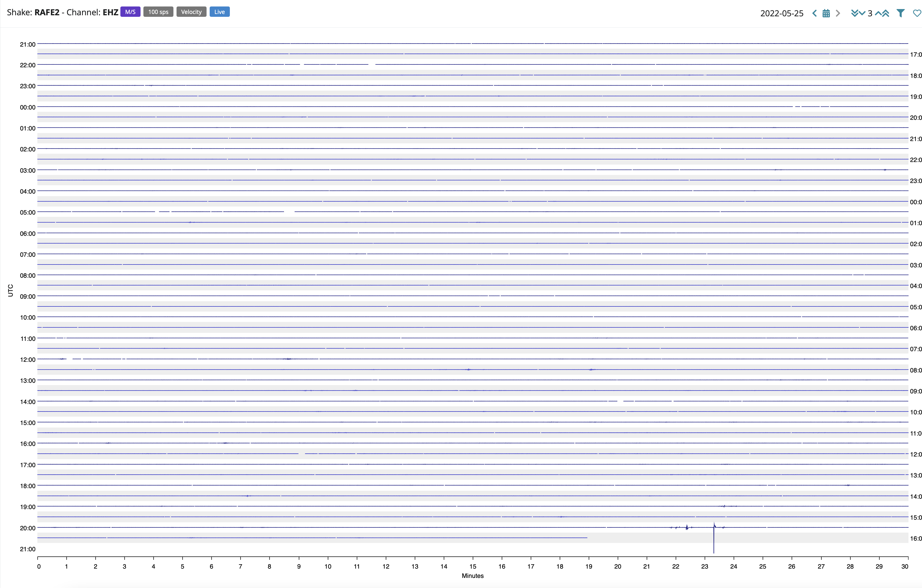Click the Velocity badge

point(191,12)
